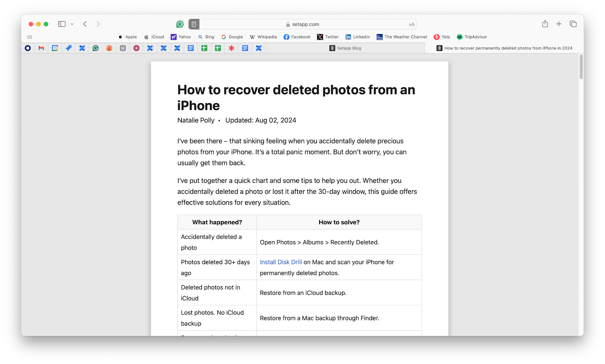
Task: Switch to the dark blue ring pinned tab
Action: point(28,48)
